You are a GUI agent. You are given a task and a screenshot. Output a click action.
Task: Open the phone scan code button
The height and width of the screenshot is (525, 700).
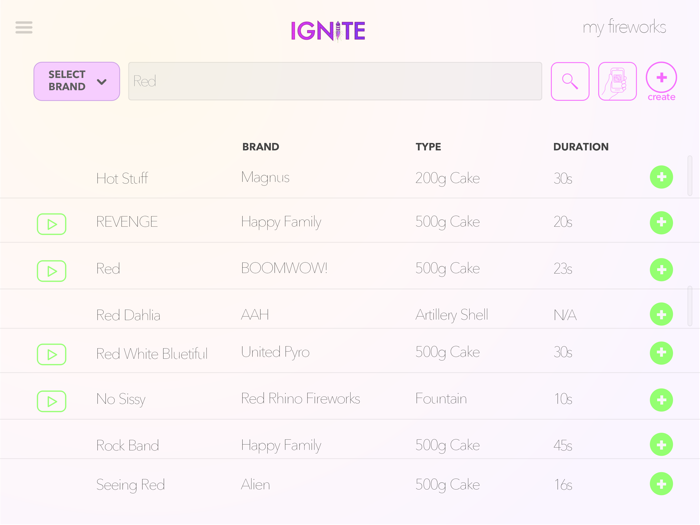[x=617, y=81]
